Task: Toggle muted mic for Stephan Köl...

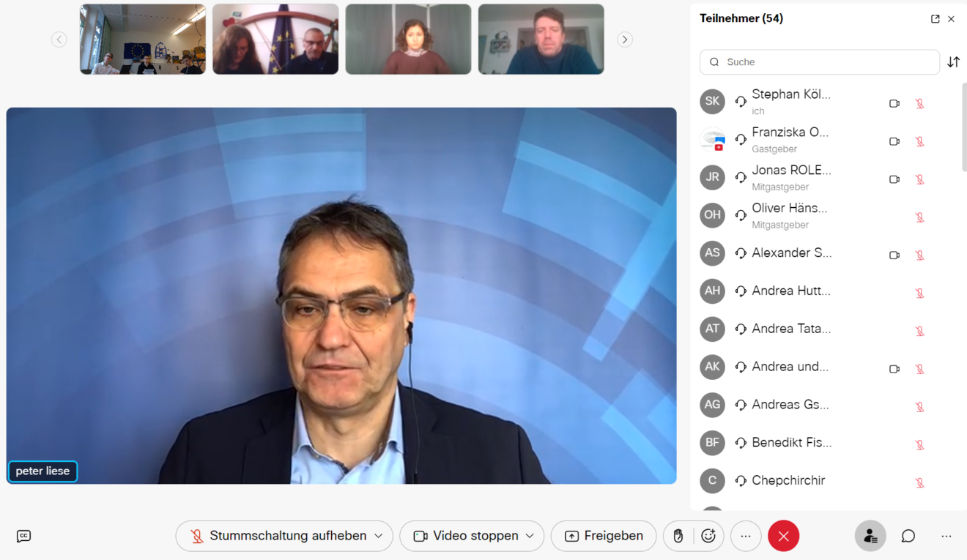Action: click(920, 104)
